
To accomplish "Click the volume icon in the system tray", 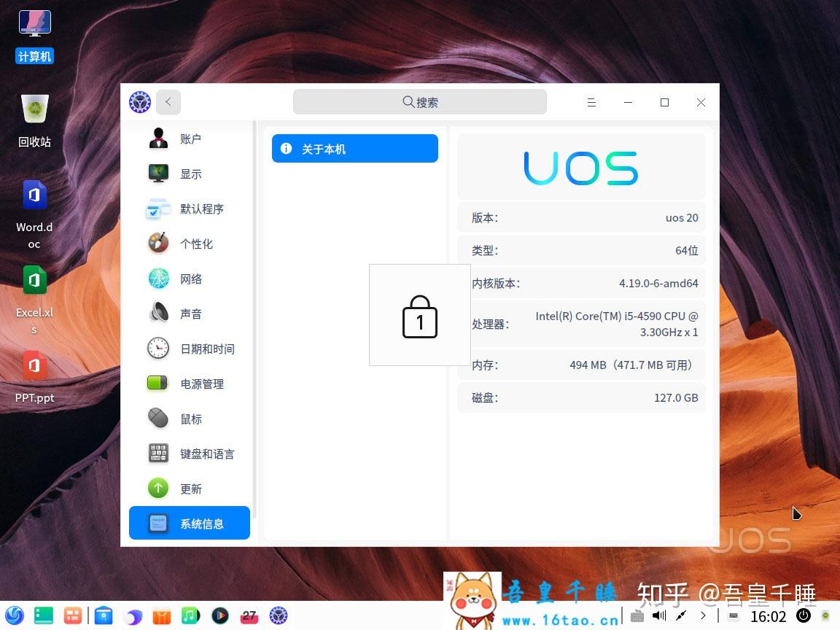I will pos(659,615).
